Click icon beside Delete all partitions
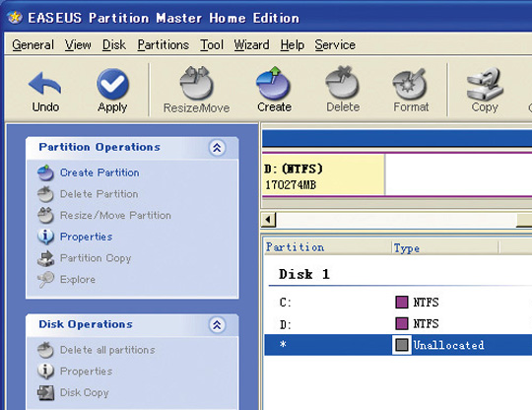The width and height of the screenshot is (532, 410). [x=45, y=350]
